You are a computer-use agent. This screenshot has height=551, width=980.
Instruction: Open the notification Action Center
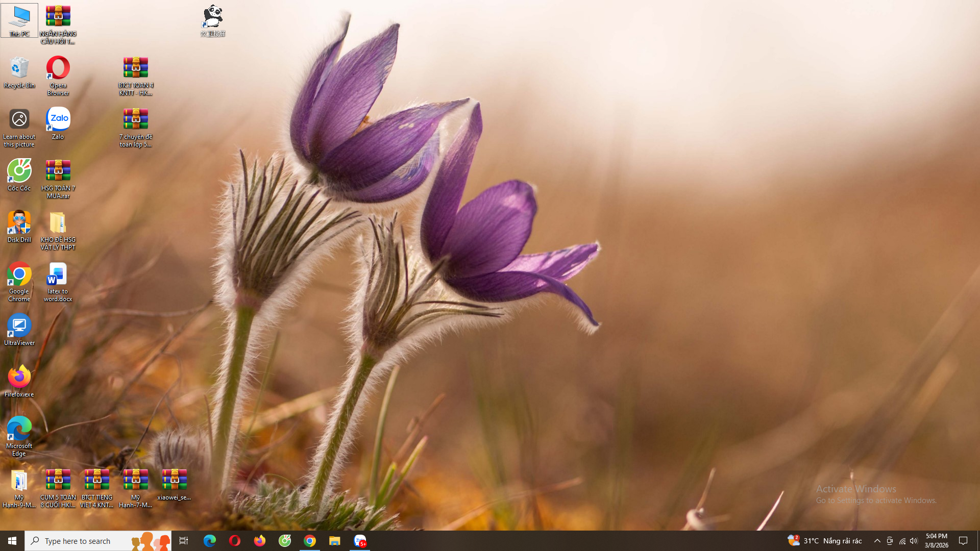[963, 541]
